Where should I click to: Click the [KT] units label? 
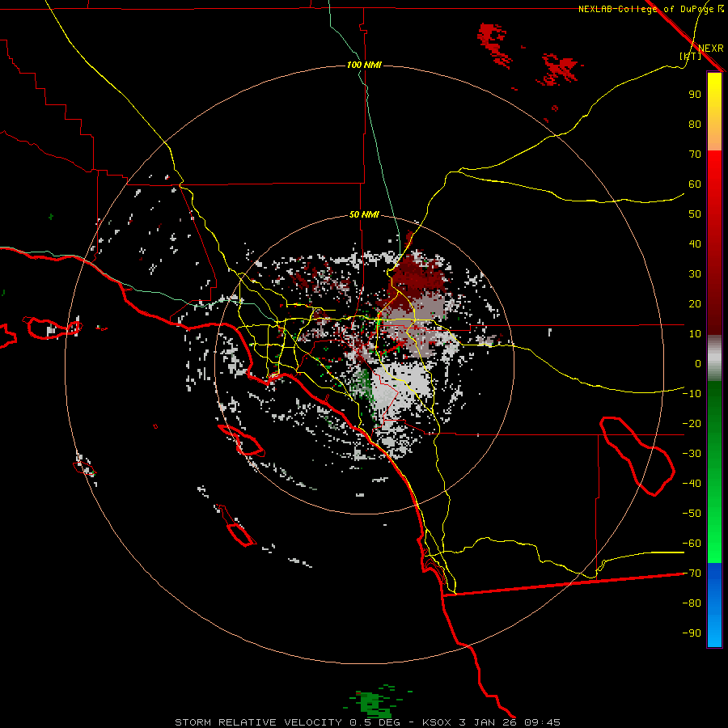[691, 56]
